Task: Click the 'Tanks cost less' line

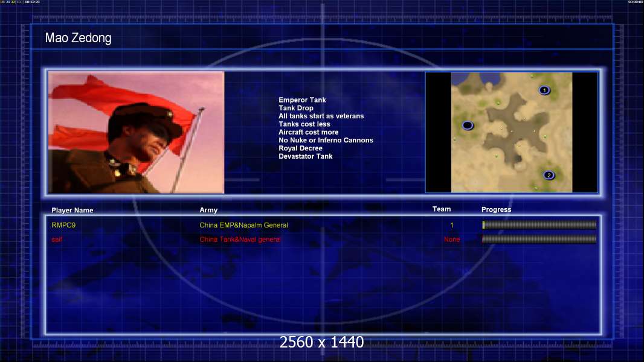Action: click(304, 124)
